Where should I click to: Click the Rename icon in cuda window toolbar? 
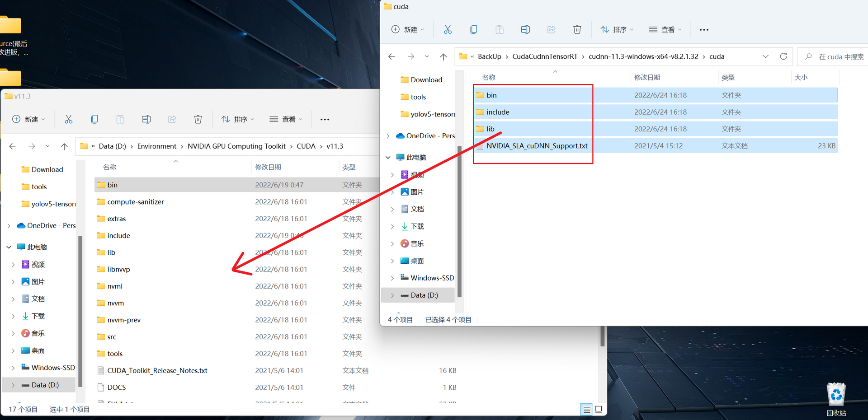(525, 29)
